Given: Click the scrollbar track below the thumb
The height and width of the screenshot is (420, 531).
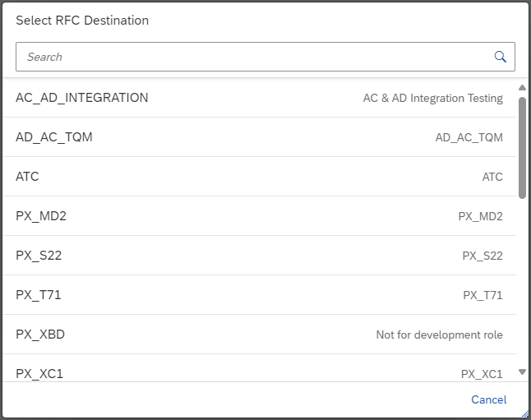Looking at the screenshot, I should tap(522, 279).
